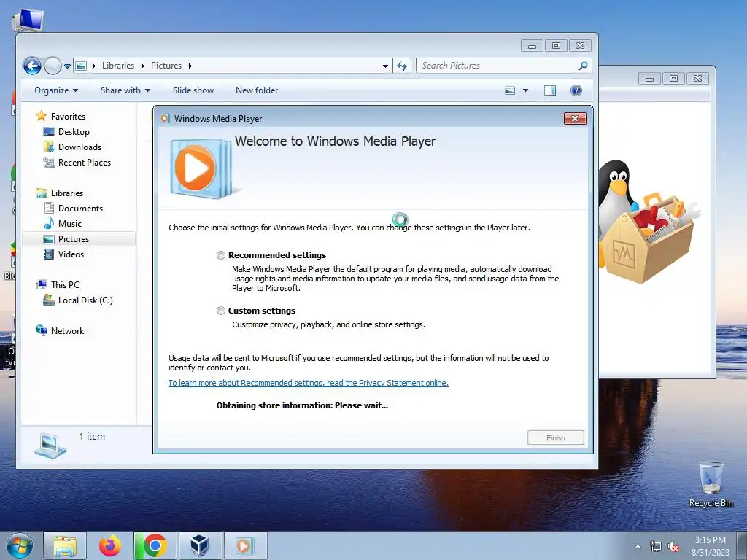Click the Favorites star icon
Viewport: 747px width, 560px height.
[41, 116]
